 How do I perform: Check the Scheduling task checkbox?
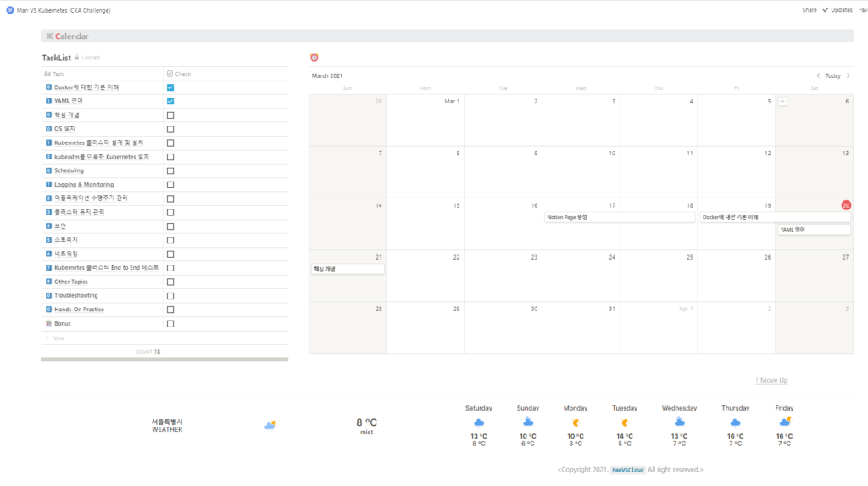[x=170, y=170]
